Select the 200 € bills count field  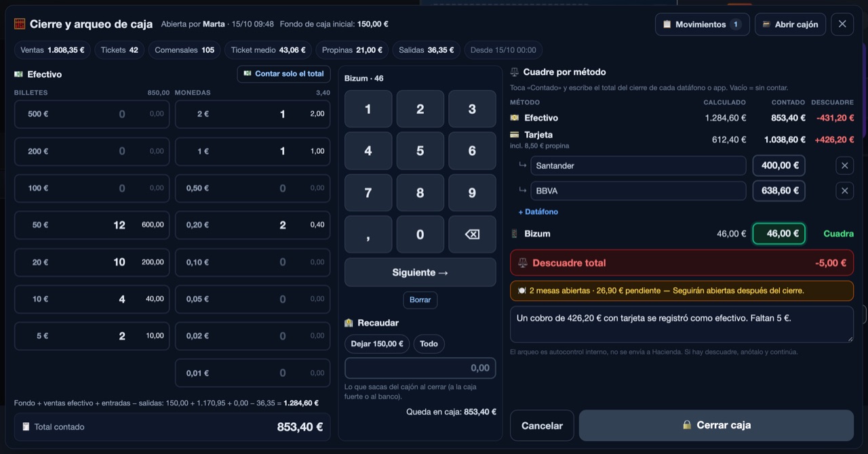click(x=92, y=151)
